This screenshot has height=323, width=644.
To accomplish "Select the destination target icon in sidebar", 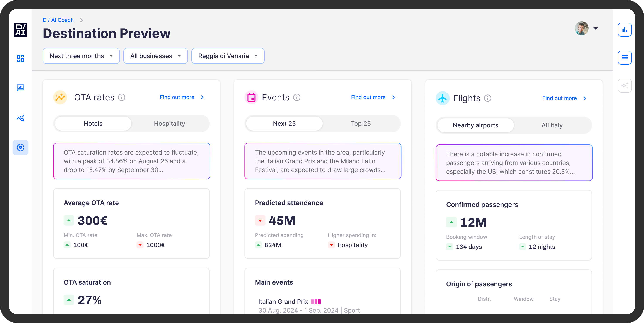I will pyautogui.click(x=20, y=147).
